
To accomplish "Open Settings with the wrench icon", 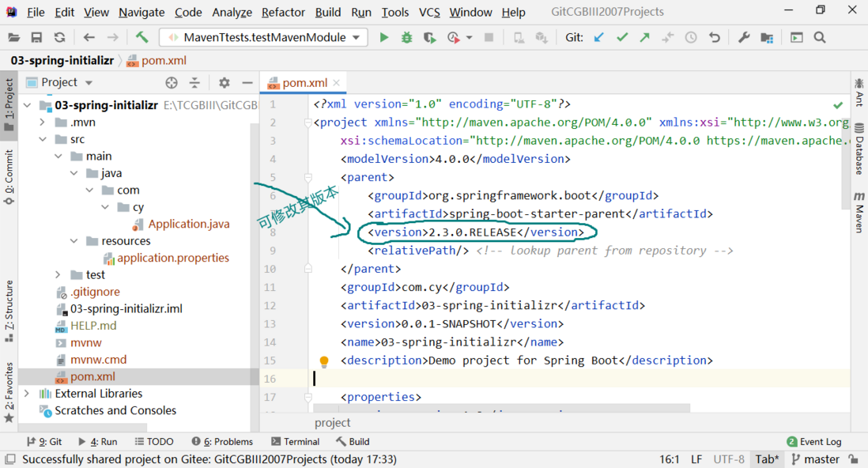I will 743,38.
